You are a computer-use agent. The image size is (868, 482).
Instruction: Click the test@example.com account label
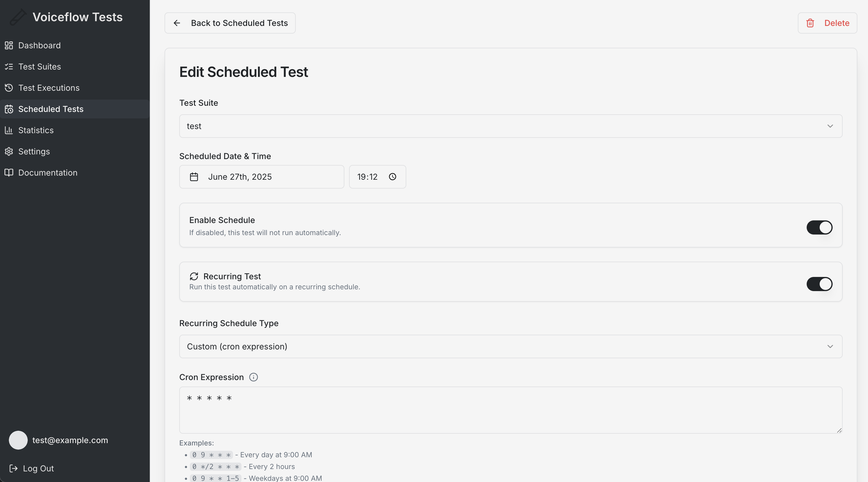(x=70, y=440)
